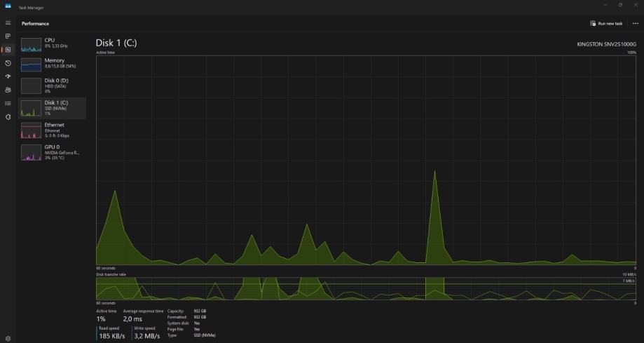644x343 pixels.
Task: Select the CPU performance item
Action: 52,44
